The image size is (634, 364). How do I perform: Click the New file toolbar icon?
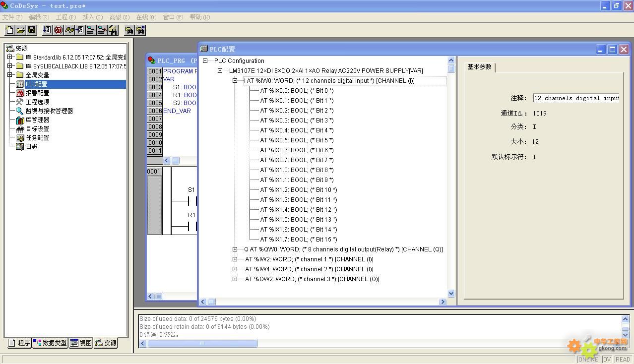(9, 30)
